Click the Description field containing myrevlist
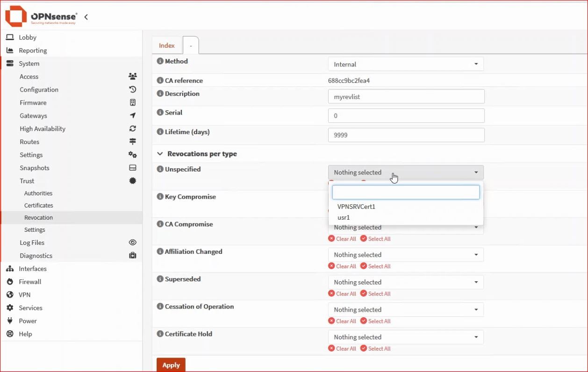The height and width of the screenshot is (372, 588). 406,97
